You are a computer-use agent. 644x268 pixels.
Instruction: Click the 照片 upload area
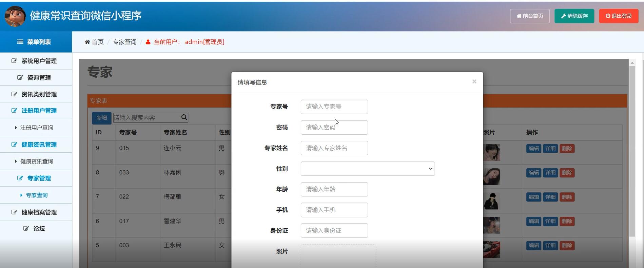pyautogui.click(x=338, y=256)
